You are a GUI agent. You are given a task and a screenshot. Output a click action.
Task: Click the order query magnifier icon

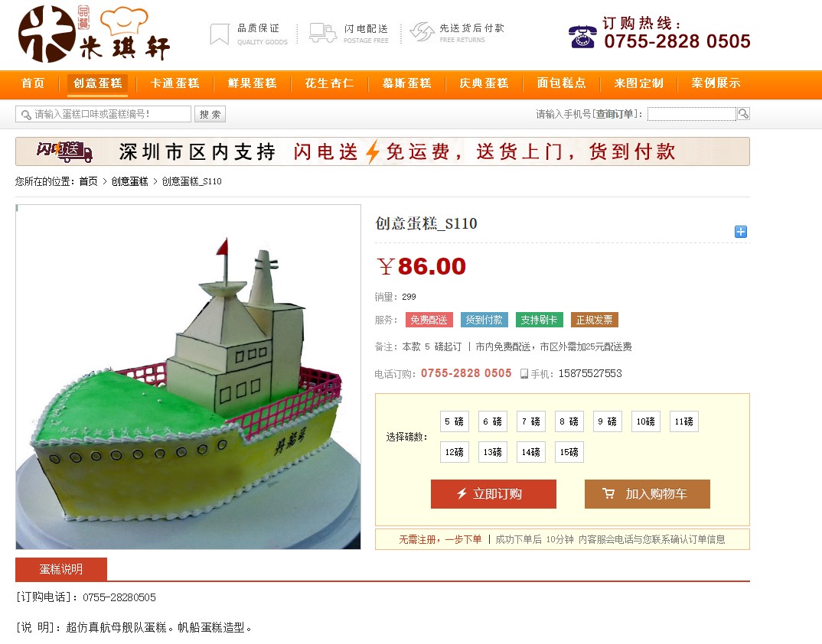[x=743, y=114]
